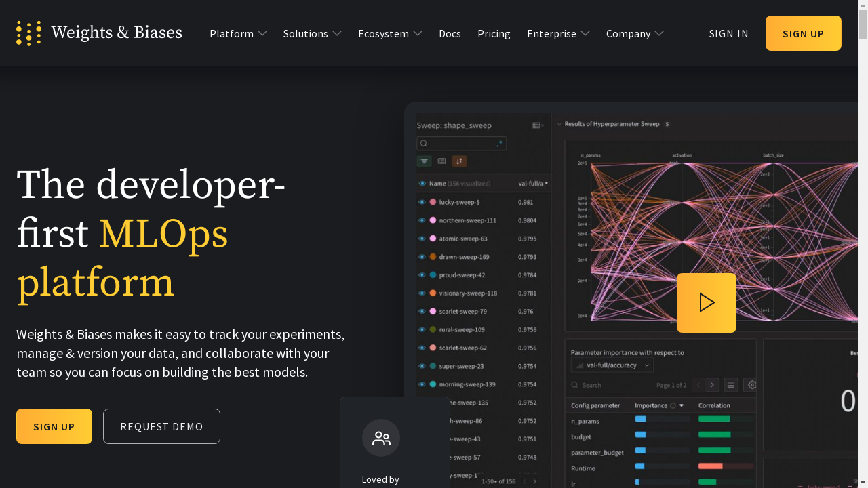The height and width of the screenshot is (488, 868).
Task: Open the Ecosystem dropdown chevron
Action: point(418,33)
